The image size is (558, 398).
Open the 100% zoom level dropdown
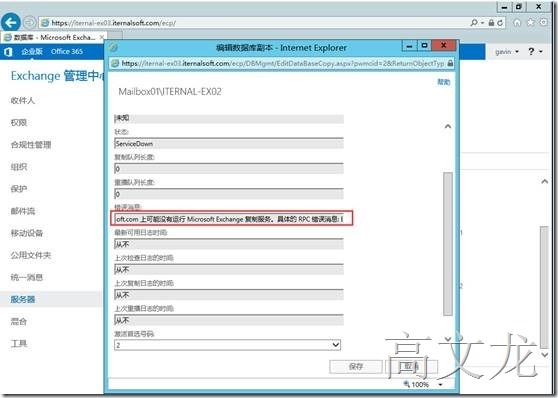(441, 385)
